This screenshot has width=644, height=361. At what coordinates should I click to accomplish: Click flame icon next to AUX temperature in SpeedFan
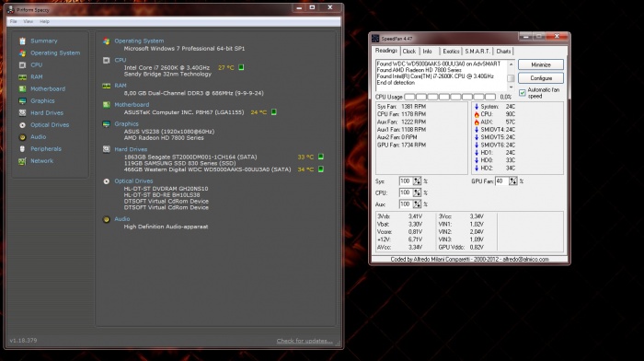click(477, 122)
